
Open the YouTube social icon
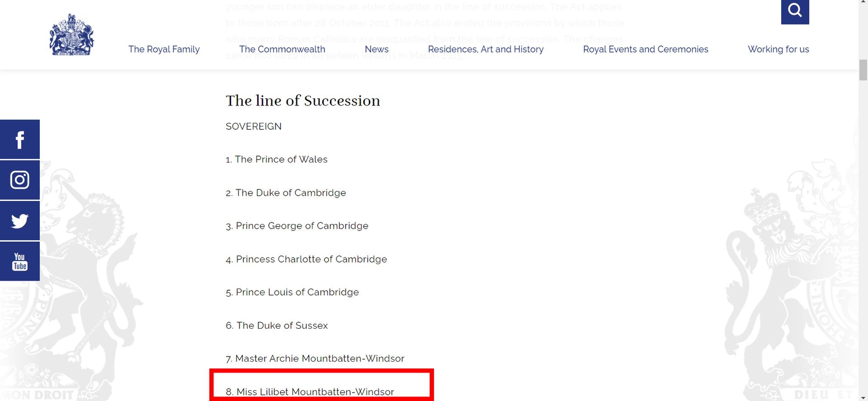(x=20, y=261)
